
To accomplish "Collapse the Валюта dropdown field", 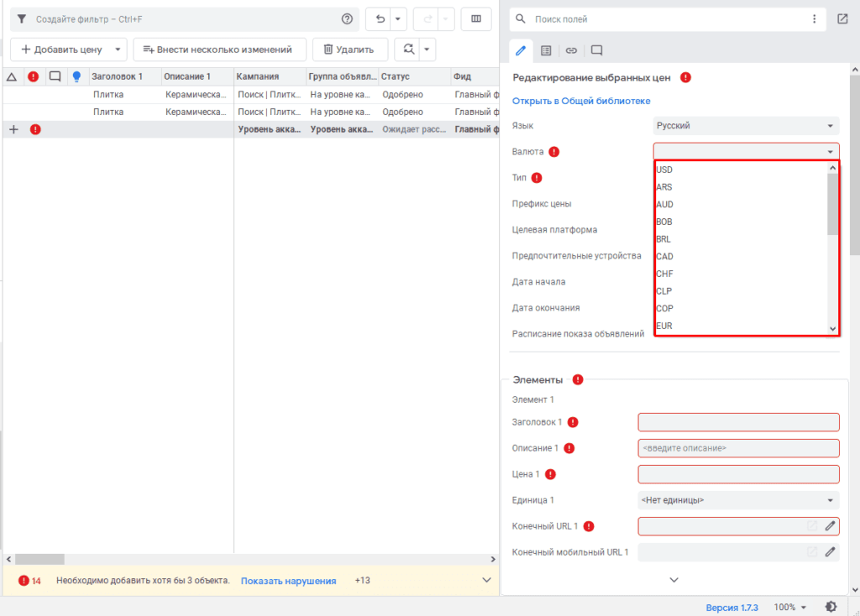I will pyautogui.click(x=746, y=151).
